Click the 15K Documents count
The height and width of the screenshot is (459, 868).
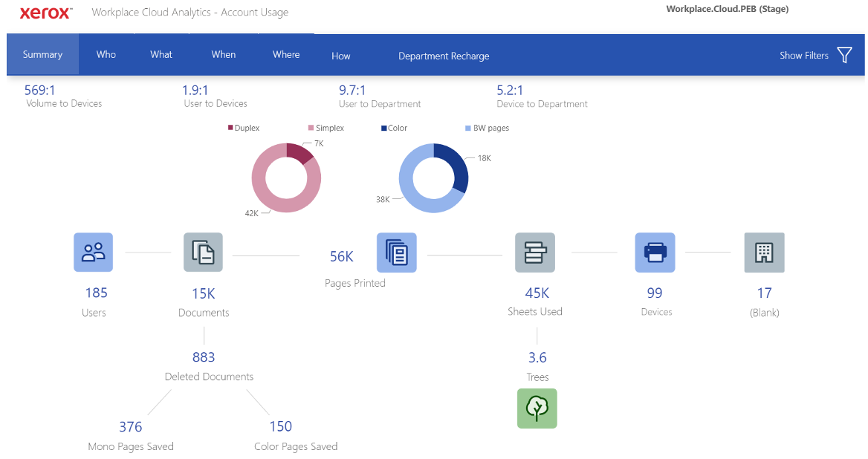click(203, 293)
